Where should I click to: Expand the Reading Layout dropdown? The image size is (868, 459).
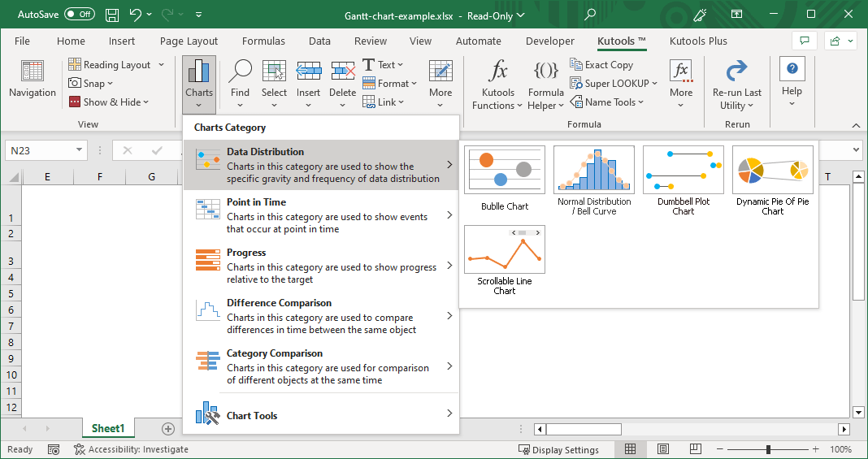pyautogui.click(x=161, y=65)
